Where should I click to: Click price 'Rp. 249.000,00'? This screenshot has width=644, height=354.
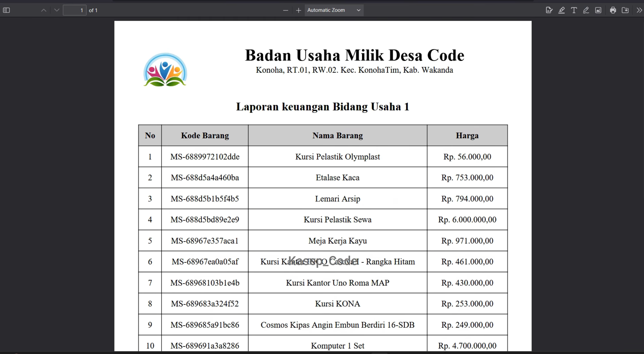pos(467,325)
